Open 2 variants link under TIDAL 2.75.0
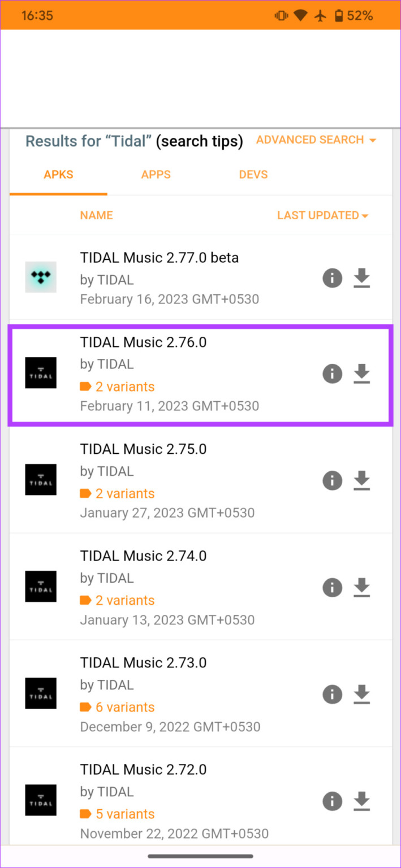401x868 pixels. pyautogui.click(x=124, y=493)
